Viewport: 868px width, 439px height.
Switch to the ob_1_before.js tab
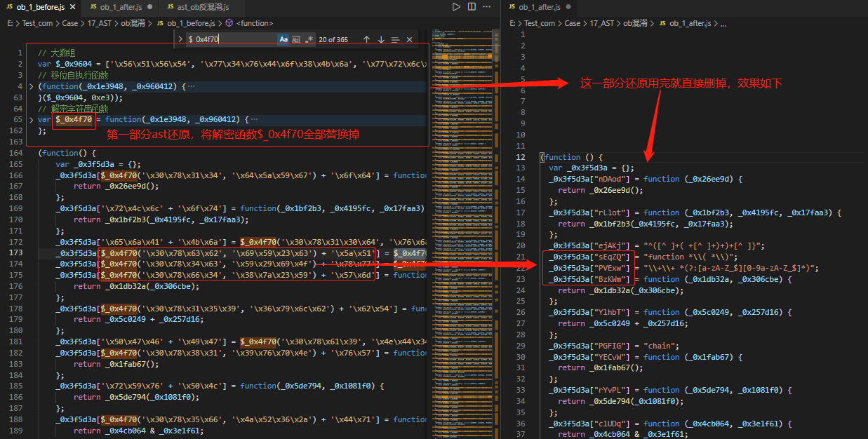coord(41,7)
